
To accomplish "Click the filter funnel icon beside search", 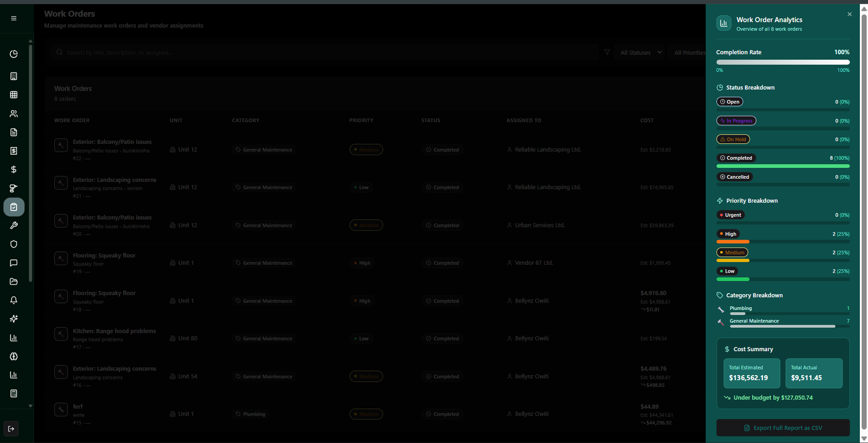I will 607,53.
